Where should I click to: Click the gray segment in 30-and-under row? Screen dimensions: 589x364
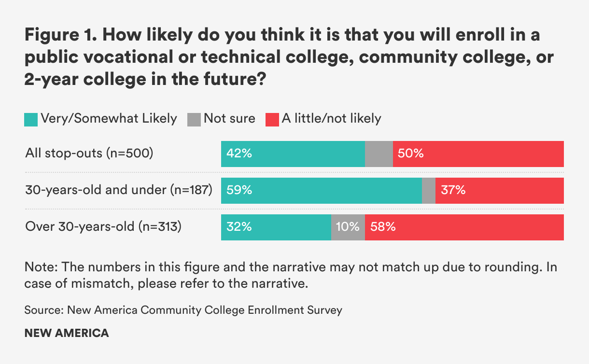coord(429,190)
